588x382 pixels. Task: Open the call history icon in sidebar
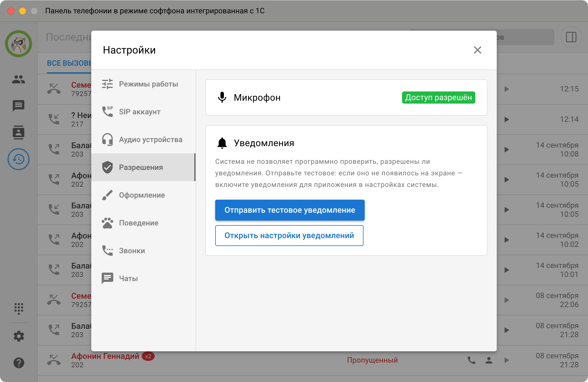point(19,159)
